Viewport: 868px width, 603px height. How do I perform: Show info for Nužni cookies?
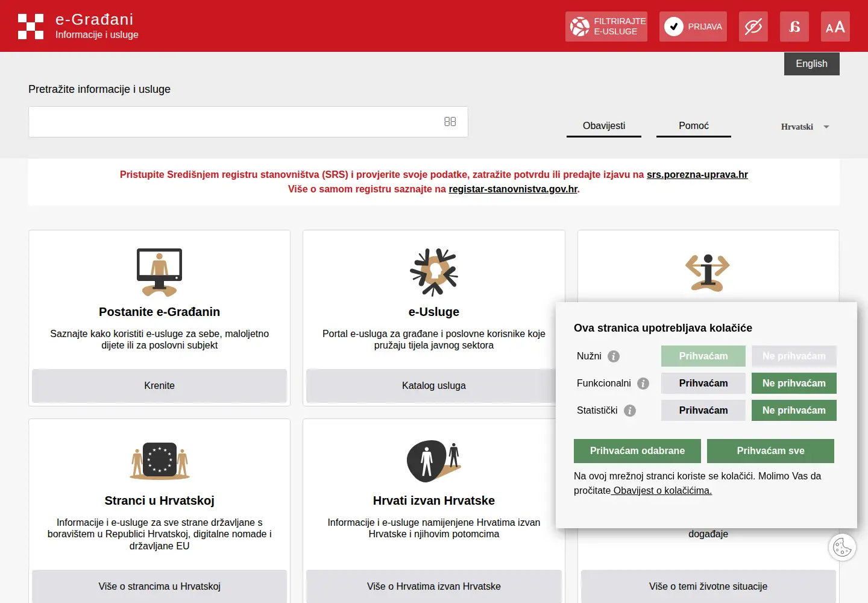(614, 356)
